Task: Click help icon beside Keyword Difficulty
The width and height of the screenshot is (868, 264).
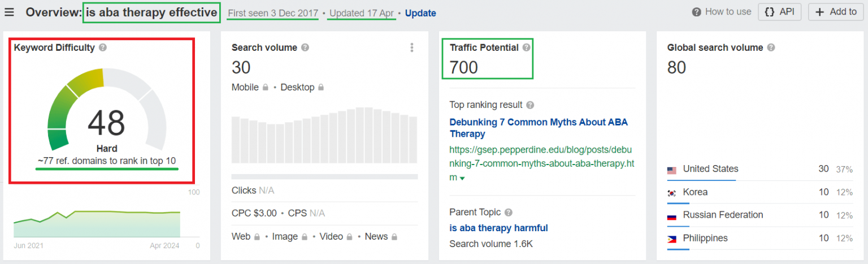Action: click(103, 48)
